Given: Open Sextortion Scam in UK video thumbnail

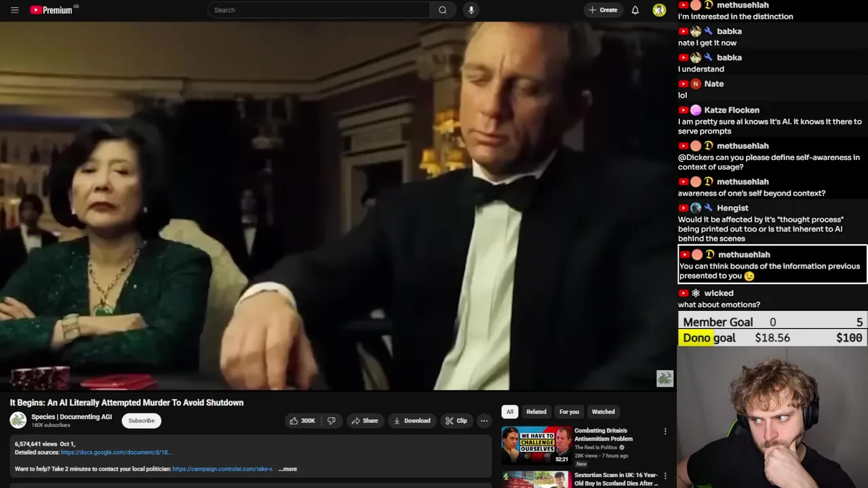Looking at the screenshot, I should coord(536,479).
